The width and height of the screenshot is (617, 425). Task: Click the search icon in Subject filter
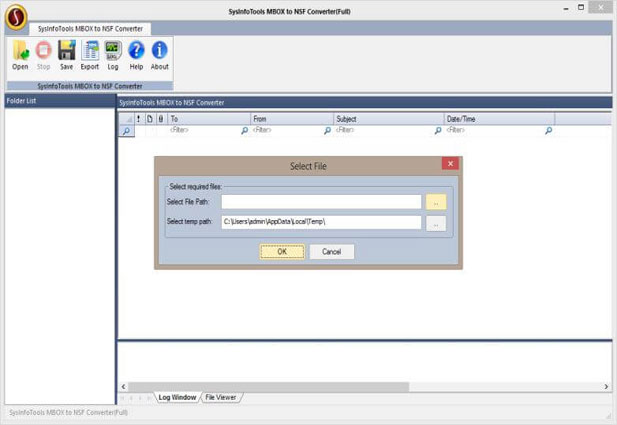click(438, 131)
